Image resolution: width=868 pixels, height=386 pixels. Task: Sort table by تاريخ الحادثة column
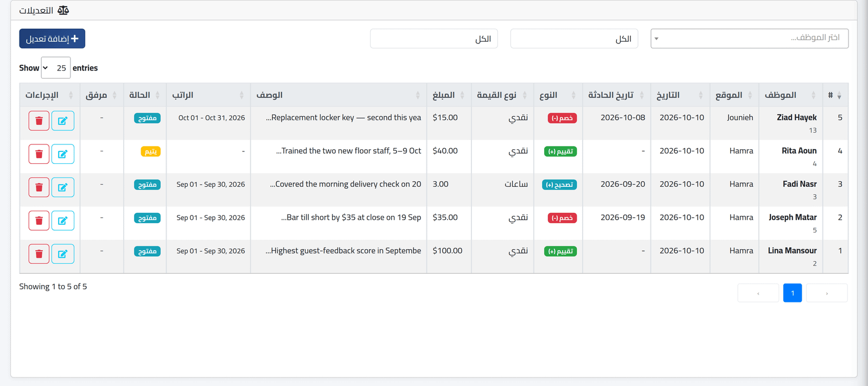coord(616,95)
